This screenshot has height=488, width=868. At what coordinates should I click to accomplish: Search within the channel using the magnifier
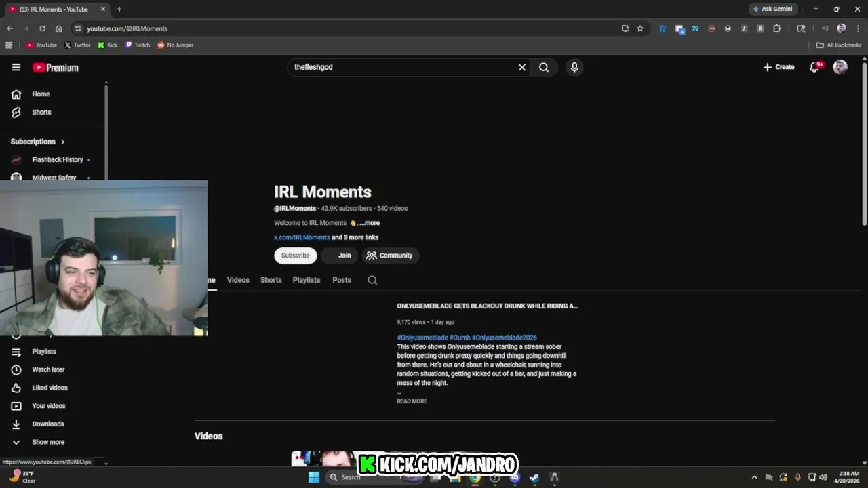coord(372,280)
